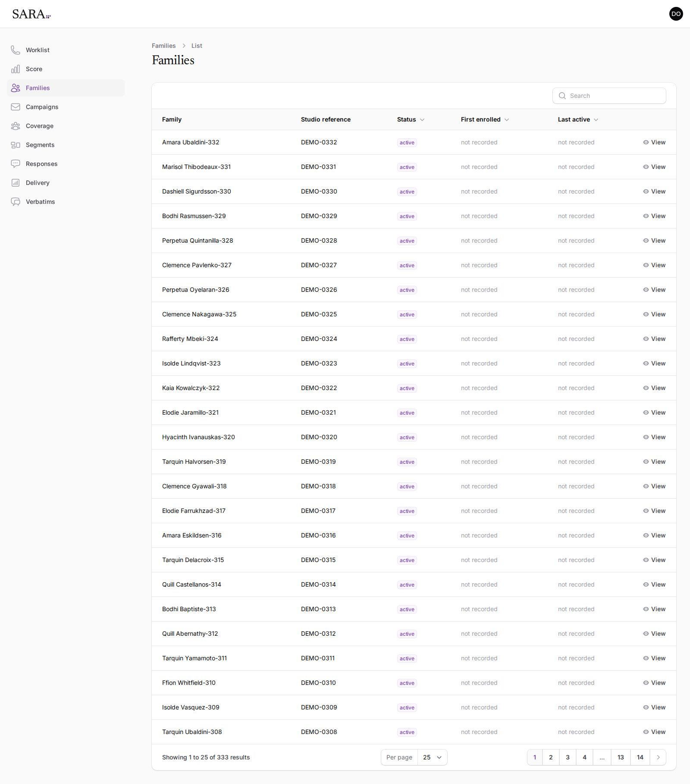Go to page 4
This screenshot has width=690, height=784.
tap(584, 757)
